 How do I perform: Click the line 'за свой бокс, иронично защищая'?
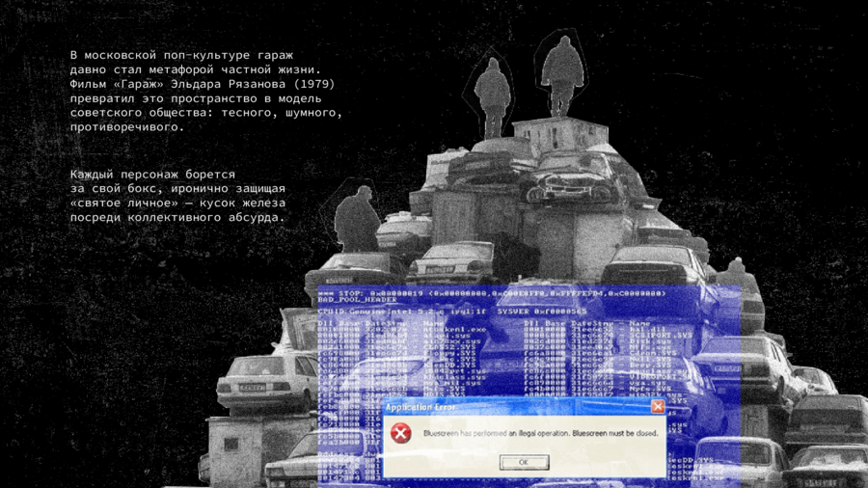(177, 189)
